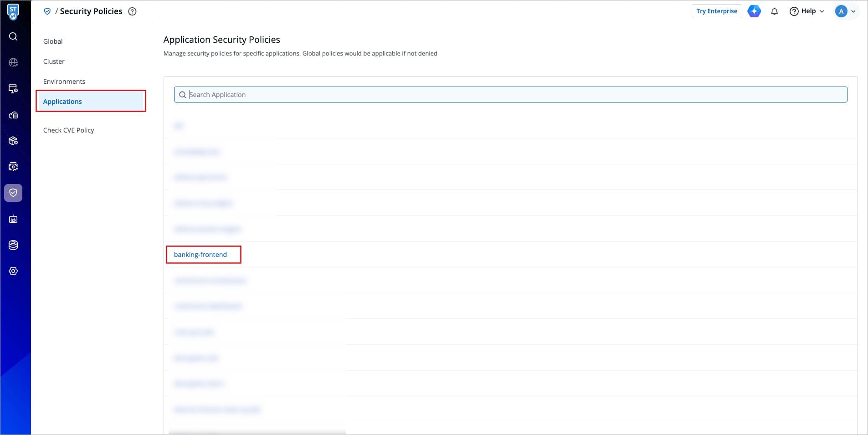Open the gear settings icon in sidebar
Image resolution: width=868 pixels, height=435 pixels.
(x=13, y=271)
